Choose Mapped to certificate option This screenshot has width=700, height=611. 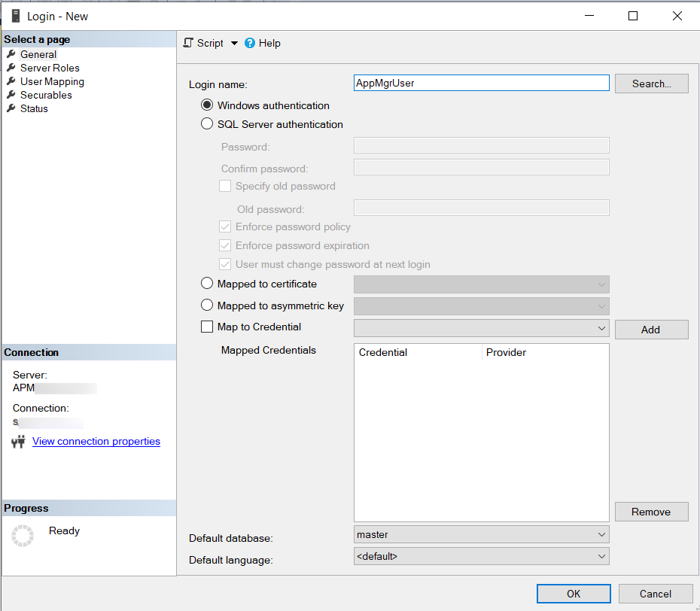click(207, 284)
